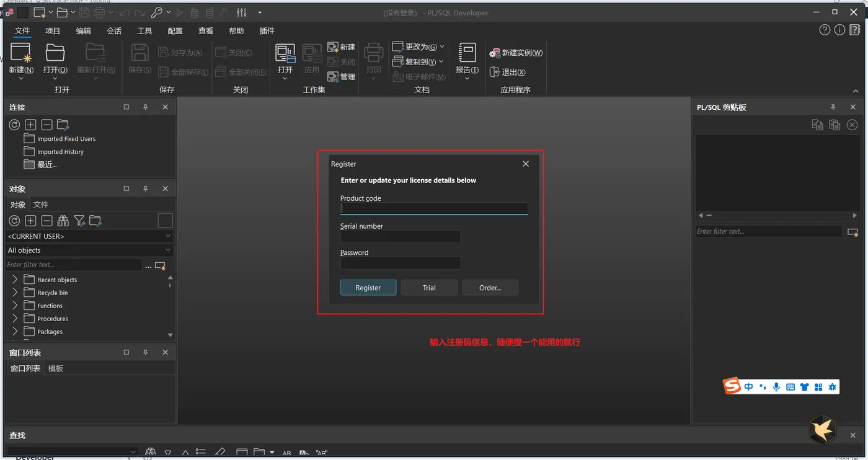Open the 项目 menu tab

(53, 30)
